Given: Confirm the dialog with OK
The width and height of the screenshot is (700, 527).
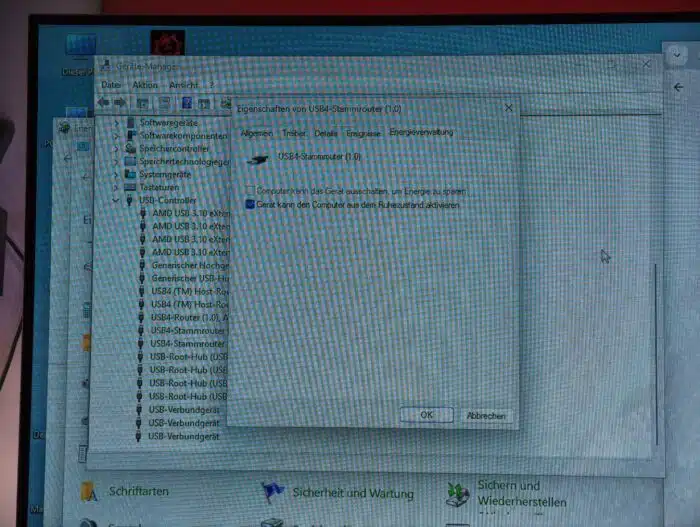Looking at the screenshot, I should pos(426,415).
